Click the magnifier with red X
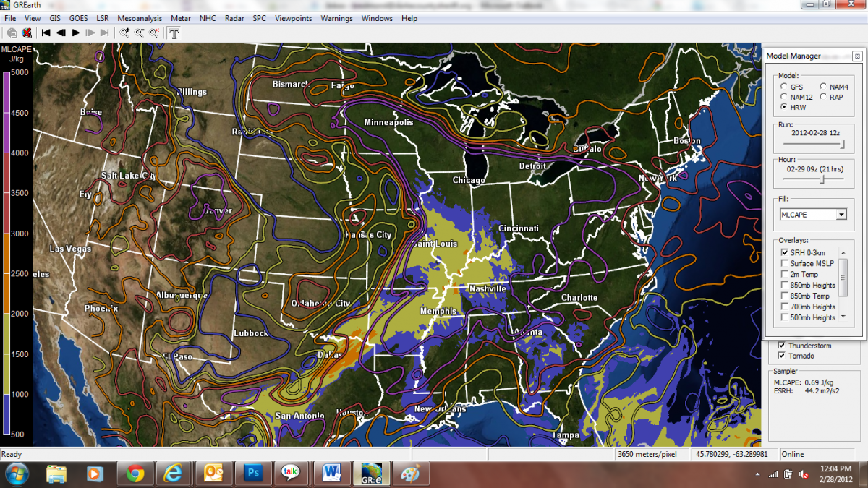 click(154, 33)
